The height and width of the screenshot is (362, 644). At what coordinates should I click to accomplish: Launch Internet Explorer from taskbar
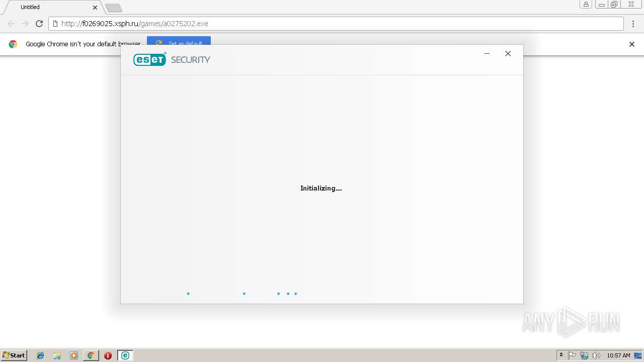[40, 355]
